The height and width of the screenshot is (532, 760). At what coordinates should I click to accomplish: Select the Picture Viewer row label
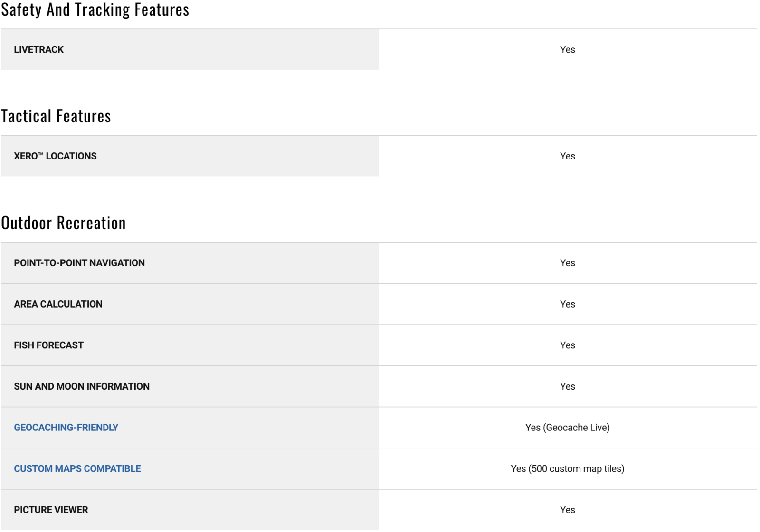point(51,510)
